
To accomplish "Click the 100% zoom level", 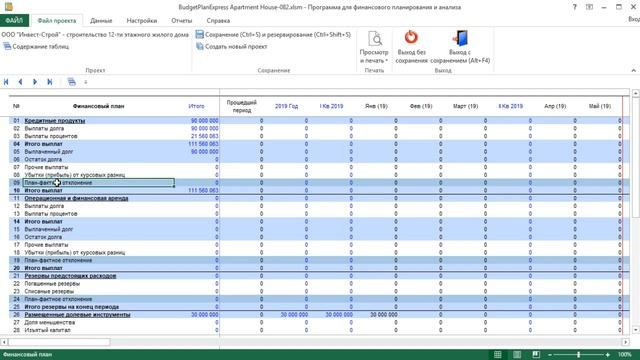I will (624, 355).
